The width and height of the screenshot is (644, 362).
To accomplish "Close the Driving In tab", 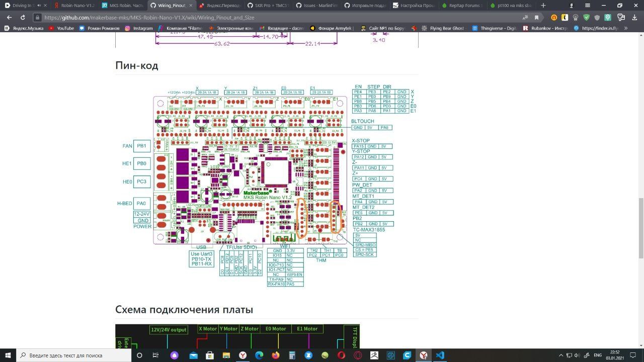I will point(45,6).
